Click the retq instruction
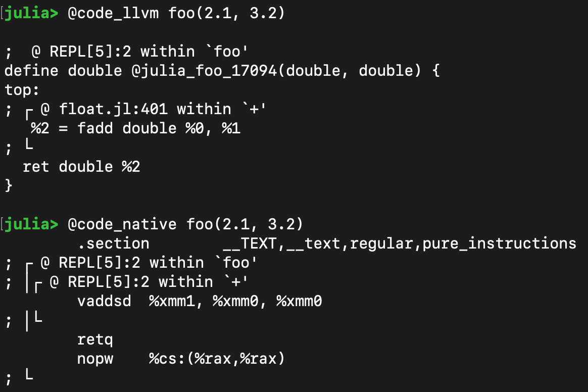The image size is (588, 392). [x=95, y=339]
